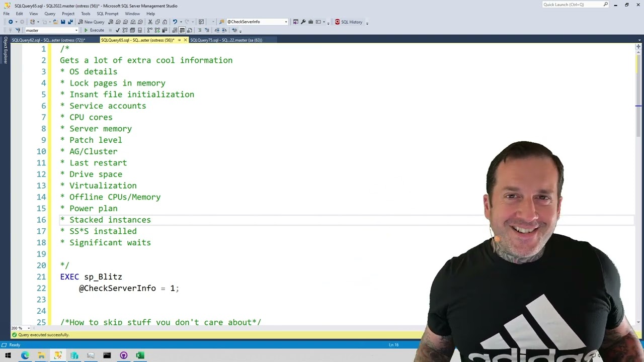
Task: Click the Results to File icon
Action: pyautogui.click(x=190, y=30)
